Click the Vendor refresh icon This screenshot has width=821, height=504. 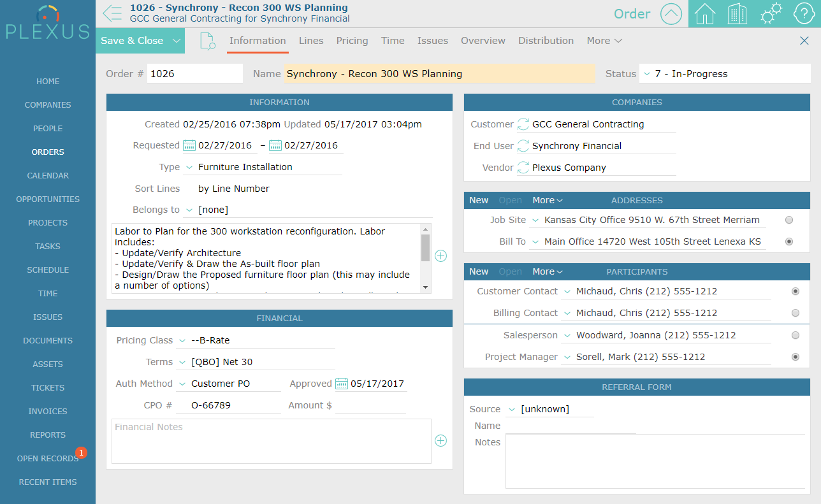click(x=523, y=168)
